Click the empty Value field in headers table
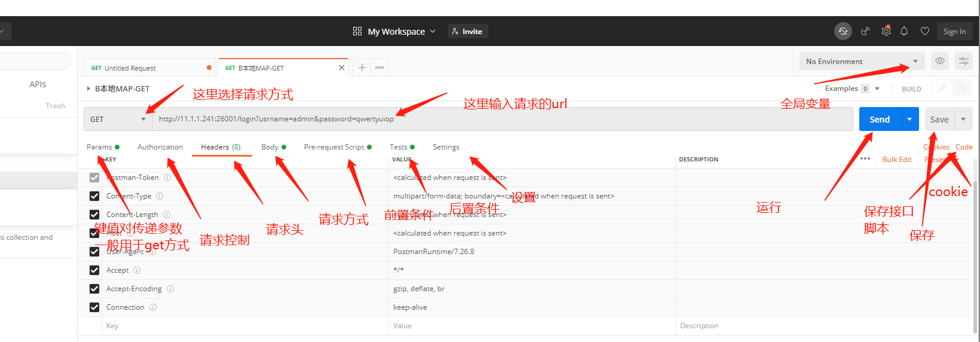The height and width of the screenshot is (342, 980). 532,326
